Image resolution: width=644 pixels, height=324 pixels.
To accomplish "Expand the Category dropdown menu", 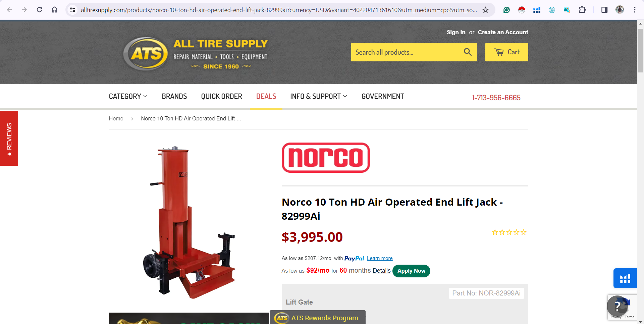I will pyautogui.click(x=128, y=96).
